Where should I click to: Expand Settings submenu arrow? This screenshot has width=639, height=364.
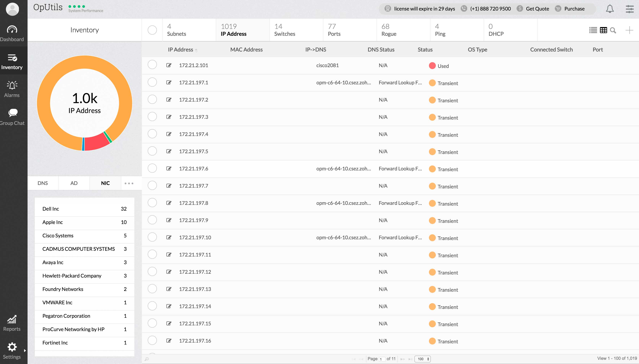click(x=25, y=350)
